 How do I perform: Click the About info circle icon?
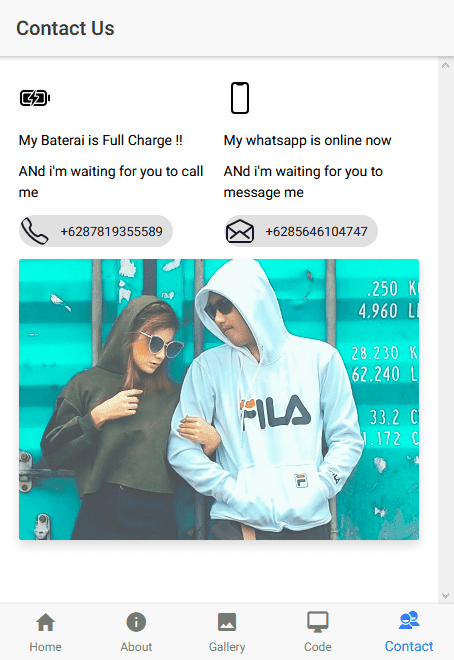[136, 622]
